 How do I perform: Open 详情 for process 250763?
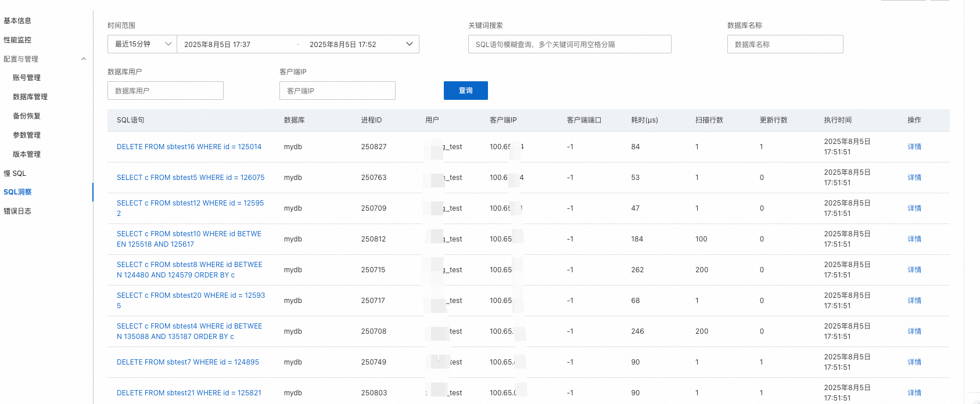point(914,178)
